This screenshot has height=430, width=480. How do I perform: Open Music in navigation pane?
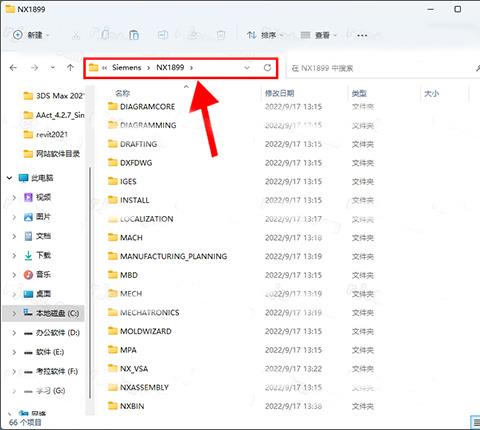pos(38,275)
